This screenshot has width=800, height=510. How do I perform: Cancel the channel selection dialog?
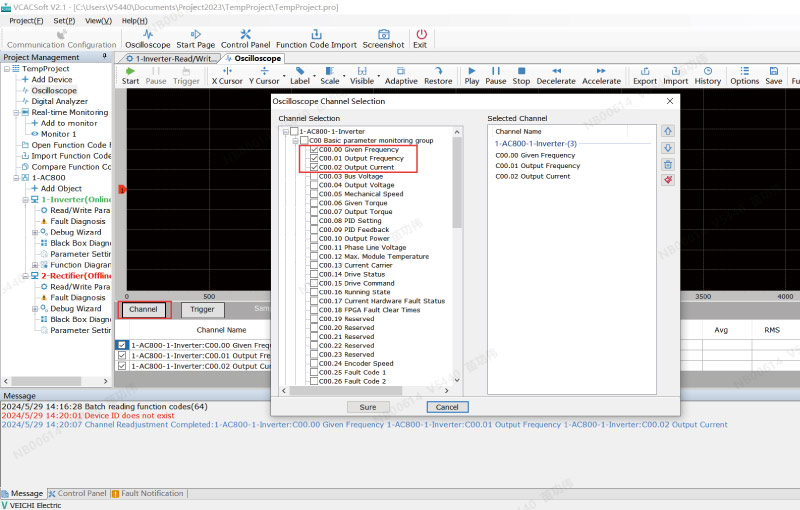447,407
